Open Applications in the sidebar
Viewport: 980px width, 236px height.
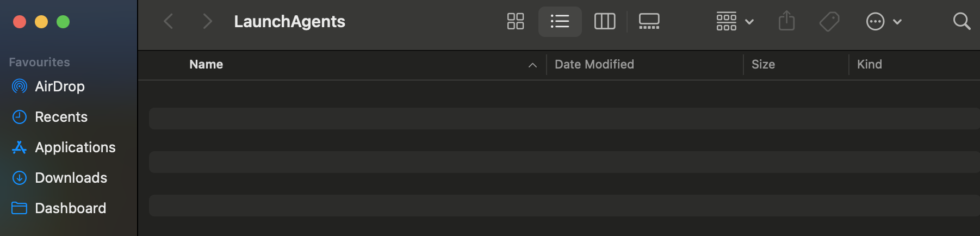tap(75, 147)
